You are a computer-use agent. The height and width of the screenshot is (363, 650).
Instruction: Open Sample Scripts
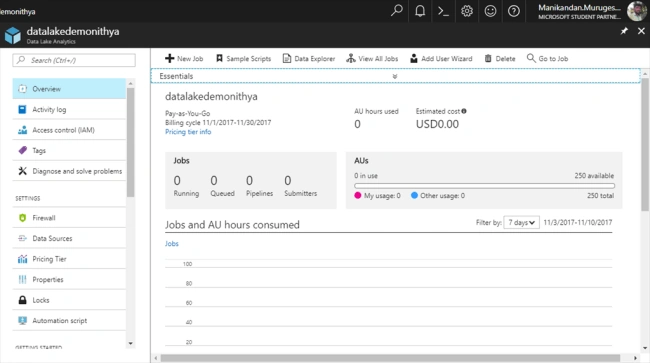point(243,58)
